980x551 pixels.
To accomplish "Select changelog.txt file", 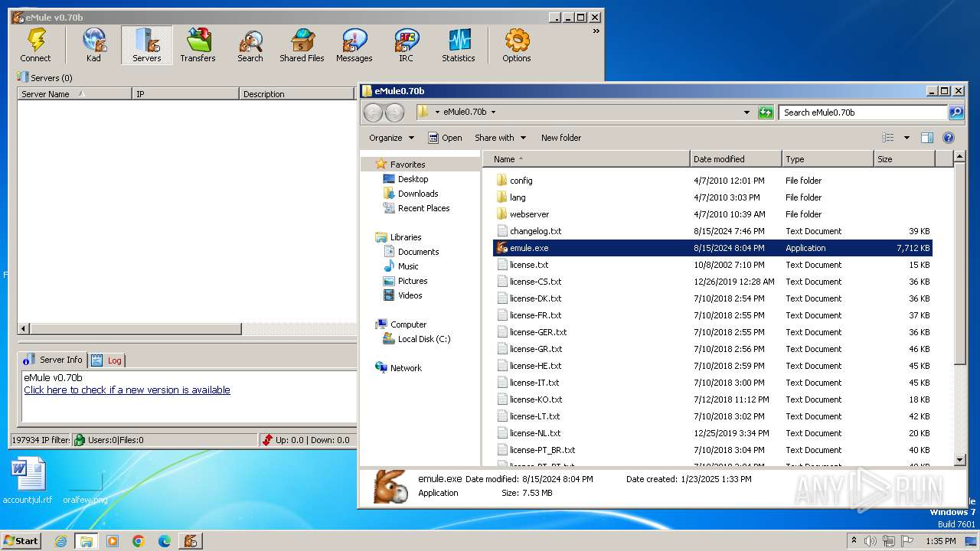I will click(713, 231).
